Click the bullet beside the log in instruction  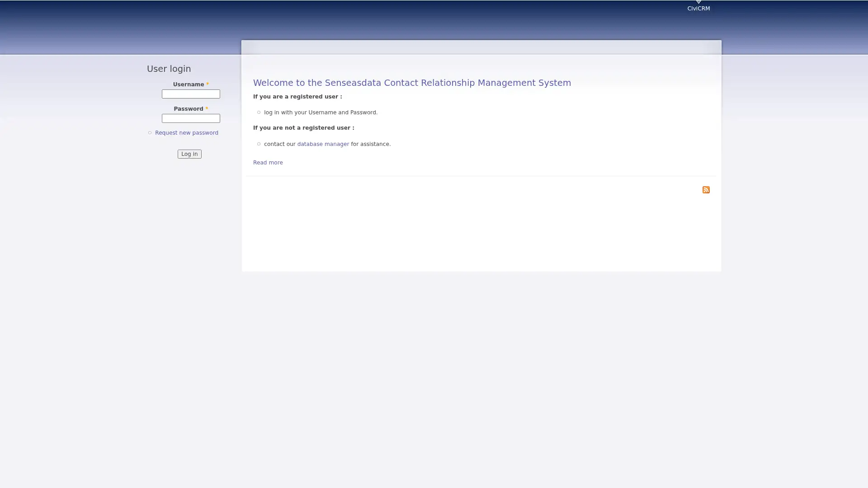click(259, 112)
